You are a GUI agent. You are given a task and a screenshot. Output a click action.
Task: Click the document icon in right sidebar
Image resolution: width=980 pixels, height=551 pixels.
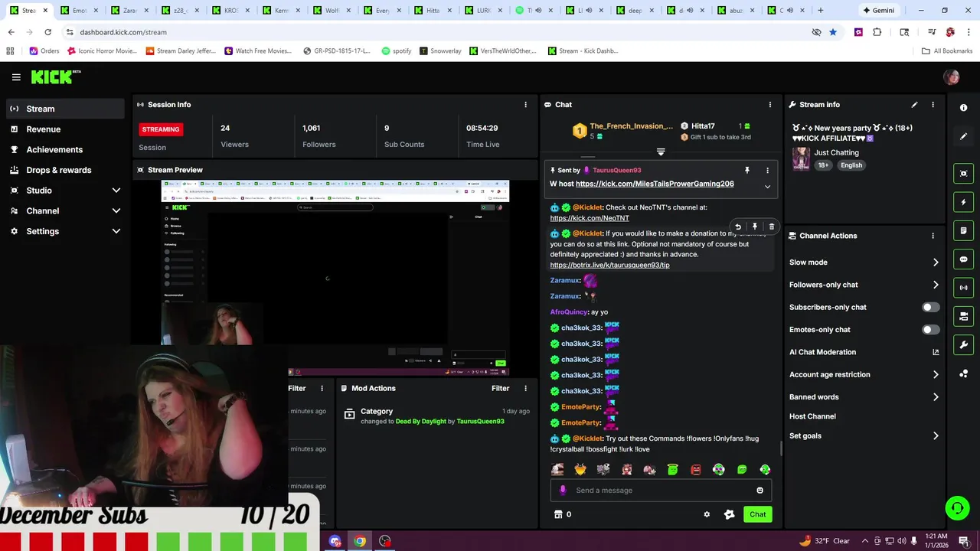click(x=964, y=230)
